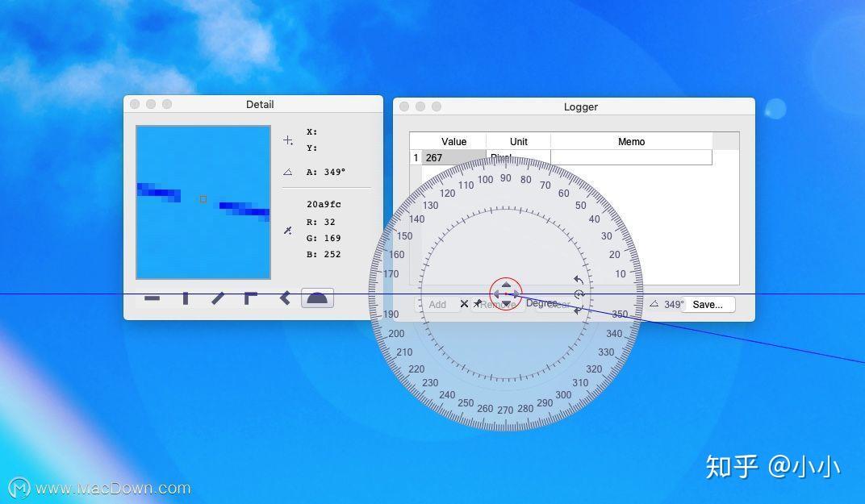Click the X delete icon in the Logger toolbar
Image resolution: width=865 pixels, height=504 pixels.
pyautogui.click(x=464, y=304)
